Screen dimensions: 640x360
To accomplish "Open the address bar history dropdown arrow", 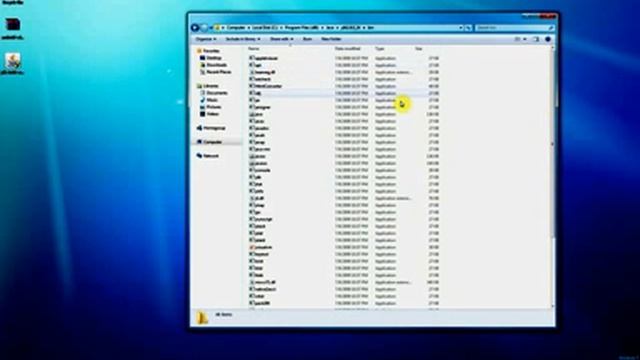I will pos(460,28).
